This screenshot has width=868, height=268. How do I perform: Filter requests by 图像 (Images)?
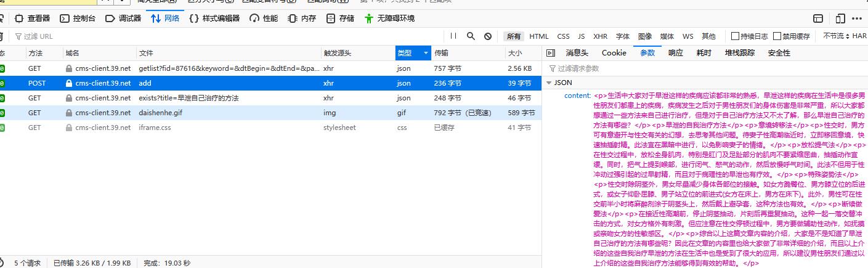pyautogui.click(x=645, y=36)
